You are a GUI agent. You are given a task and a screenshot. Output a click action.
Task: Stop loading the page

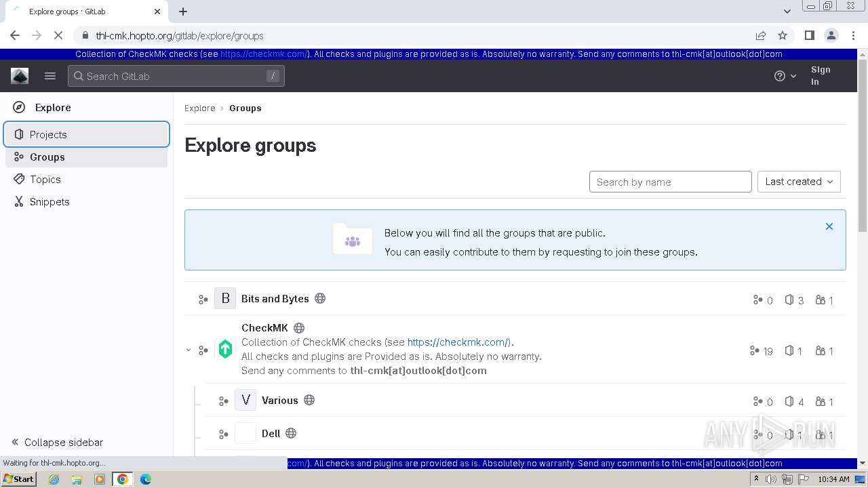point(59,35)
